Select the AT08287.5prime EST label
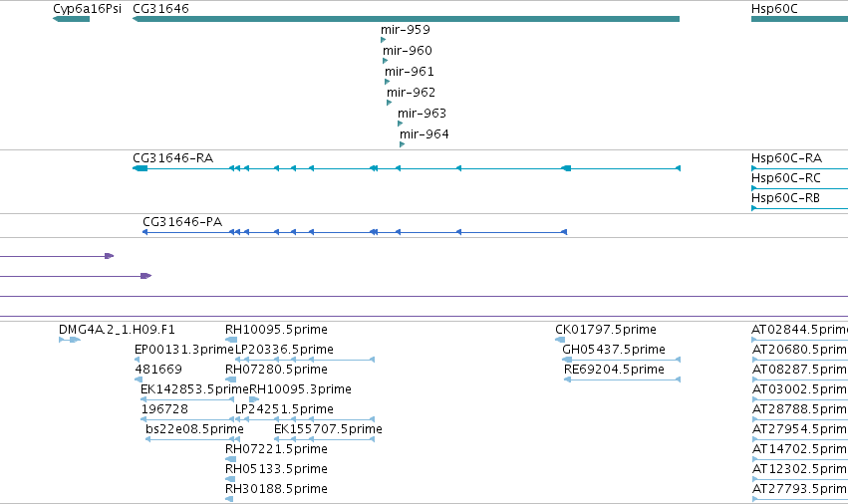The width and height of the screenshot is (848, 504). tap(800, 370)
